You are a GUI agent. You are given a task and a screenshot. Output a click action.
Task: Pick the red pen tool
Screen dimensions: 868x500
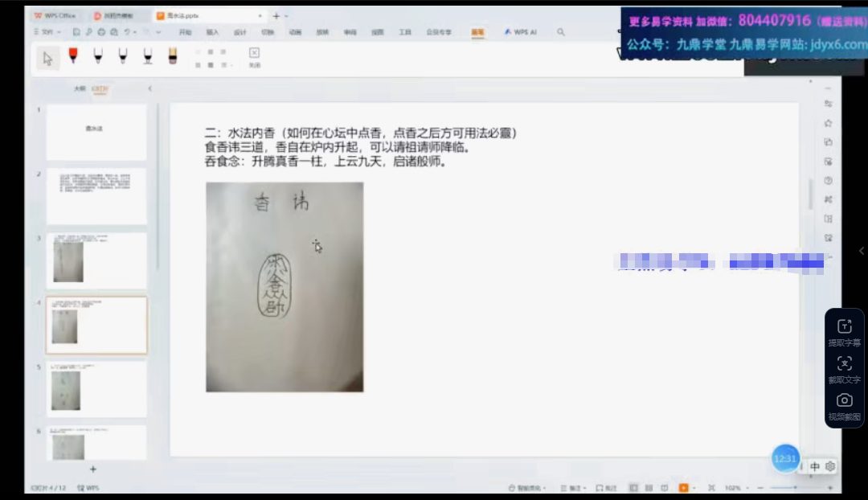tap(73, 56)
